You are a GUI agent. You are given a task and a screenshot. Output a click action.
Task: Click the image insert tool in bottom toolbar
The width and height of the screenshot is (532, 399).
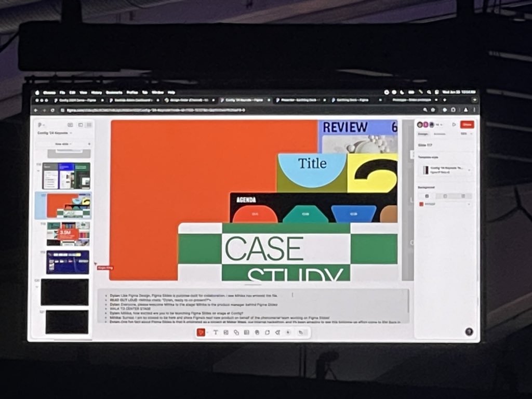coord(226,332)
